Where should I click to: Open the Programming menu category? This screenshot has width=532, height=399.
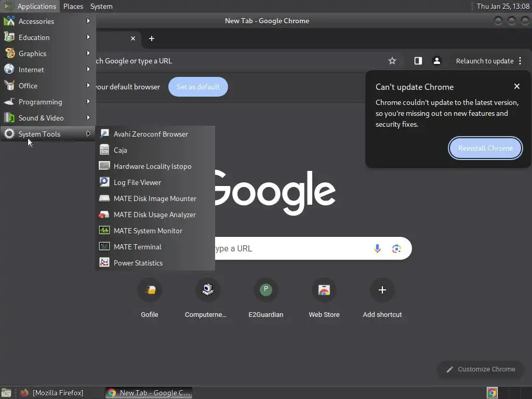pyautogui.click(x=48, y=102)
